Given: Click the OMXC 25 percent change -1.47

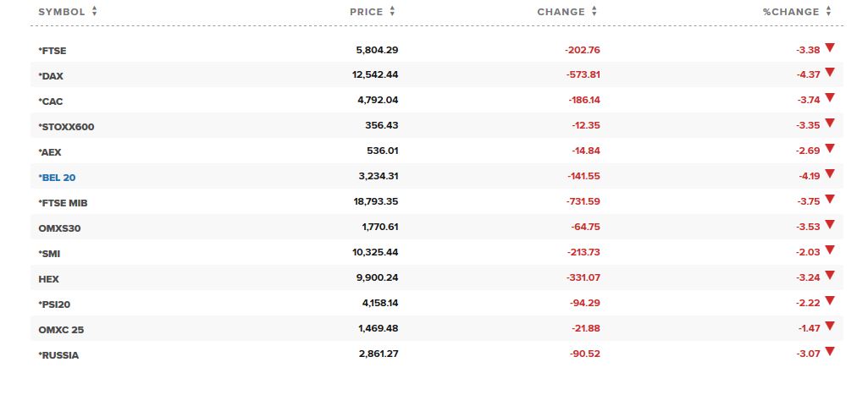Looking at the screenshot, I should tap(810, 329).
